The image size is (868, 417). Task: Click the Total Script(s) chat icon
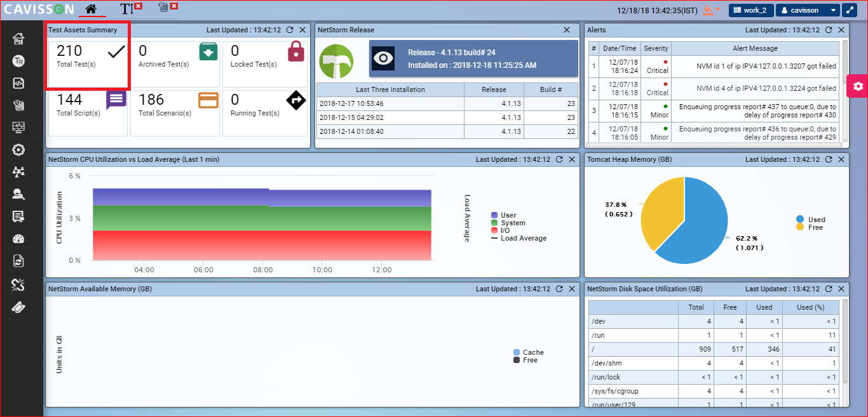(116, 100)
